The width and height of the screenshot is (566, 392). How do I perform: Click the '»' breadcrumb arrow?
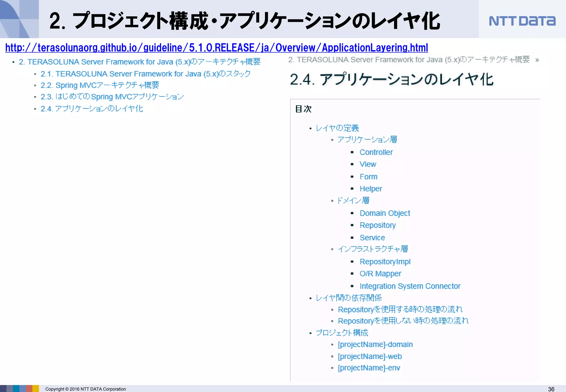pos(537,60)
